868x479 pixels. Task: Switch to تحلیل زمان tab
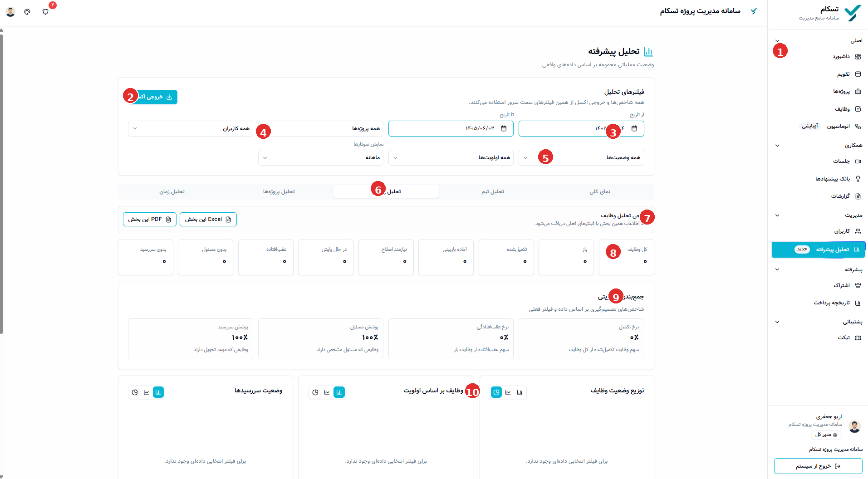tap(172, 191)
